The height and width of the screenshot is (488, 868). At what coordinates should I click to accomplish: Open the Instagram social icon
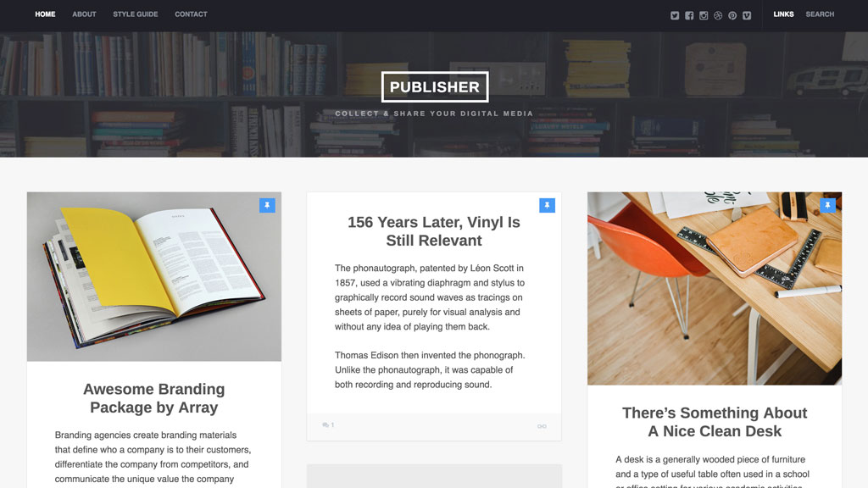point(704,15)
